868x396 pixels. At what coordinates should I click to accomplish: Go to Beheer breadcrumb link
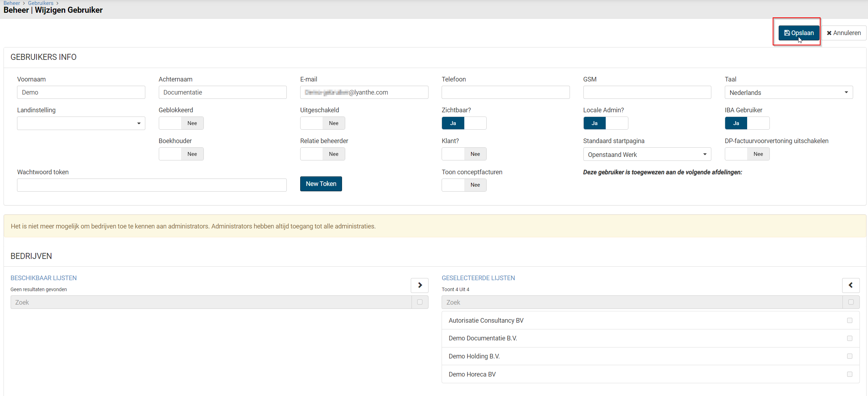[x=12, y=3]
